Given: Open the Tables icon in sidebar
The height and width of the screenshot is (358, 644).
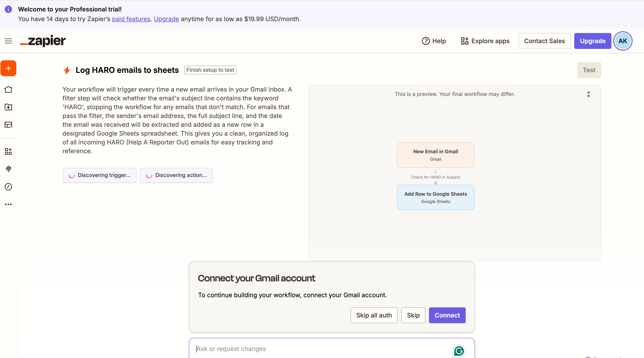Looking at the screenshot, I should (8, 124).
